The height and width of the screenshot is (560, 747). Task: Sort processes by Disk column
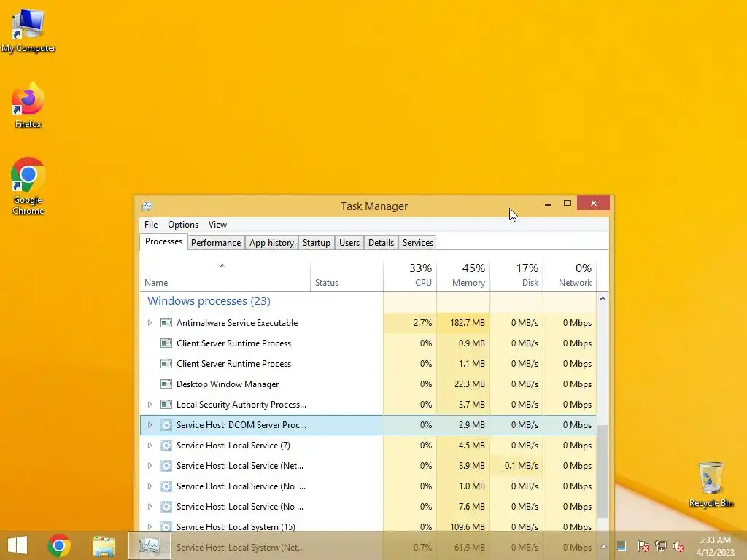coord(517,275)
